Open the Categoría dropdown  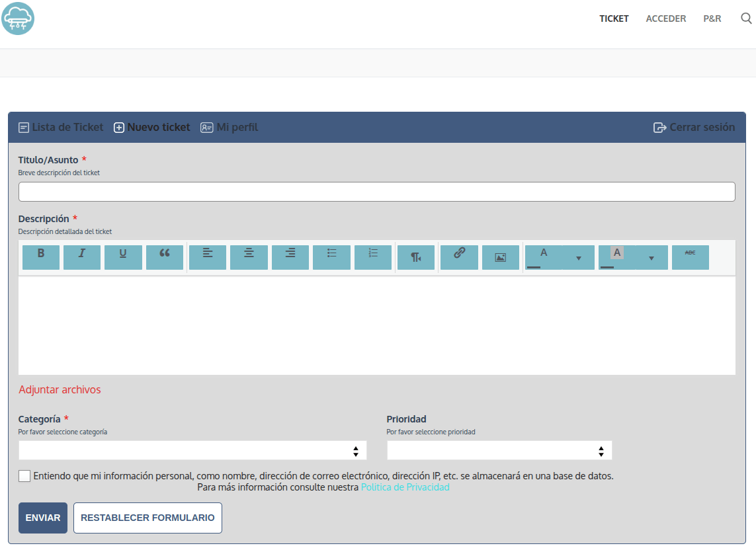coord(192,451)
